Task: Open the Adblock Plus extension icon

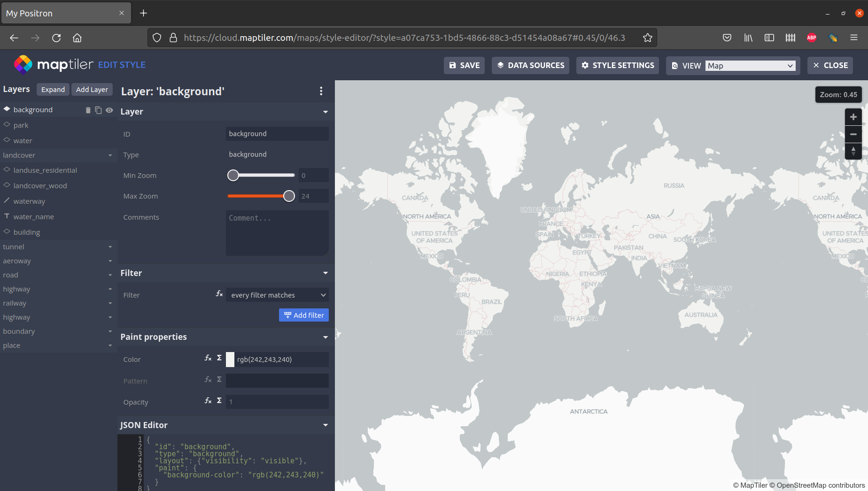Action: click(811, 38)
